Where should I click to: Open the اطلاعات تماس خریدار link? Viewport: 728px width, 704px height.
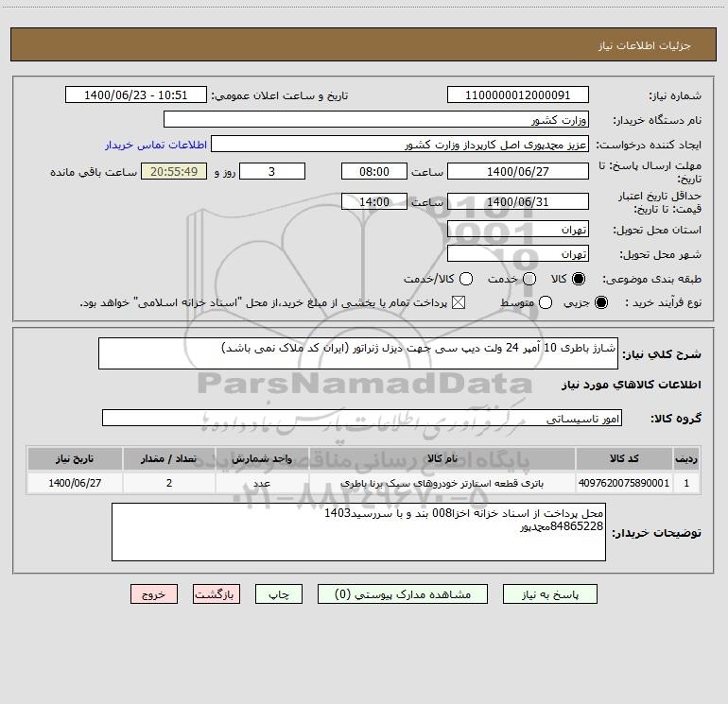(x=156, y=145)
